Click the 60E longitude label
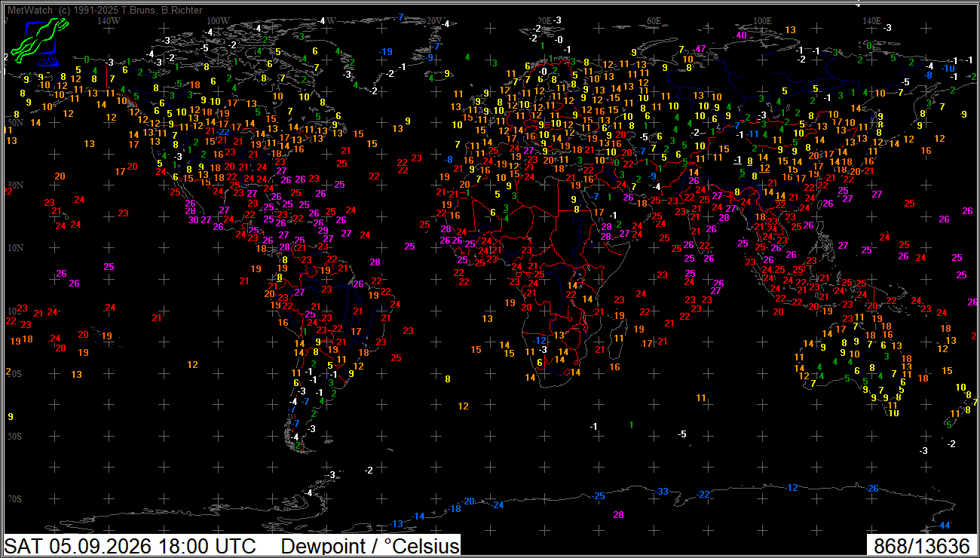980x558 pixels. [x=654, y=21]
